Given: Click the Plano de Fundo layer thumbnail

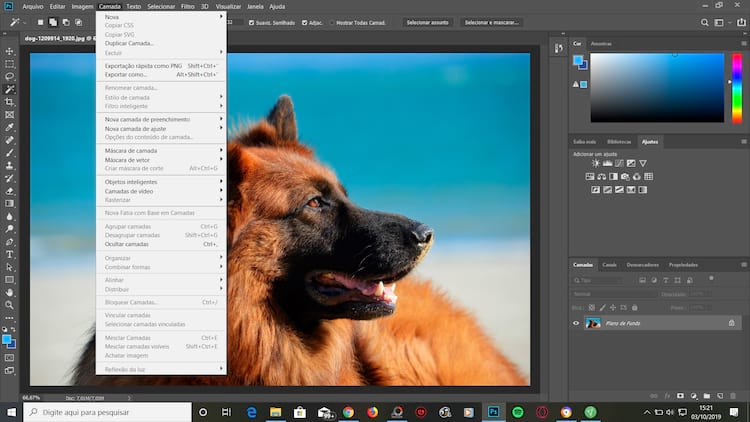Looking at the screenshot, I should tap(593, 323).
